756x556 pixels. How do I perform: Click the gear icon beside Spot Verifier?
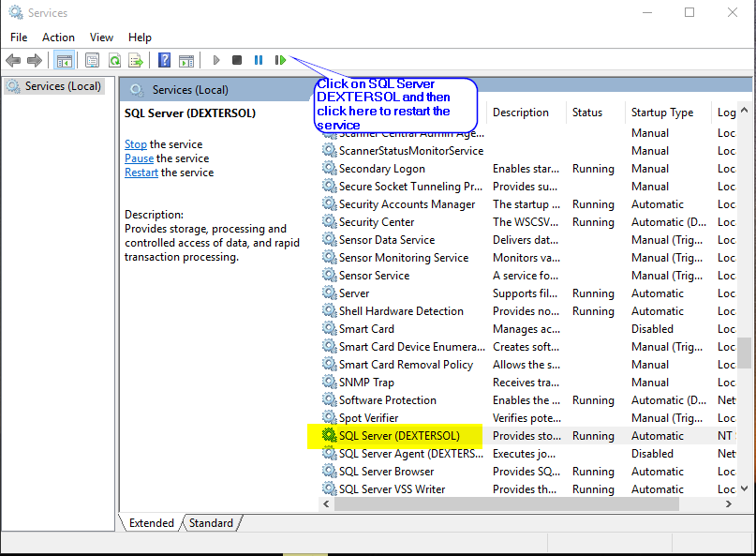(x=330, y=417)
